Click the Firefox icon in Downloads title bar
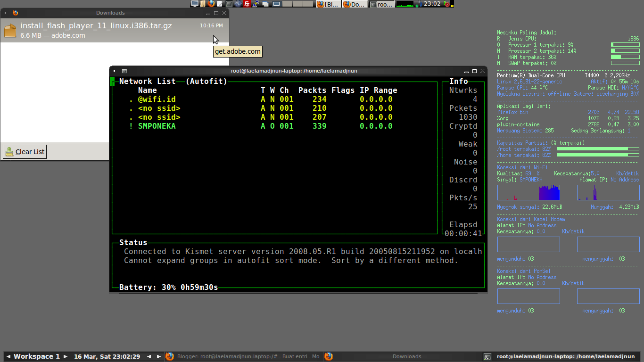644x362 pixels. coord(16,13)
